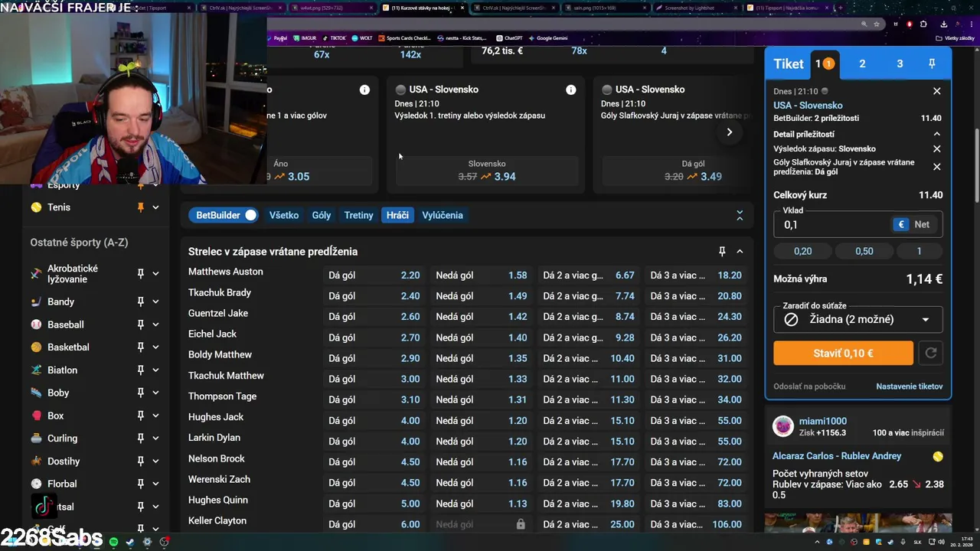Set the stake to 0,50

point(864,251)
